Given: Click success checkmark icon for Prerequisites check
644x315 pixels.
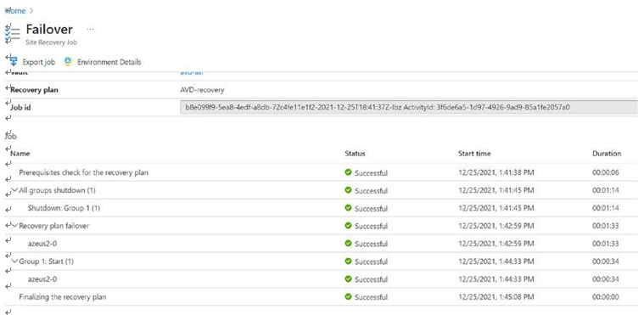Looking at the screenshot, I should pyautogui.click(x=348, y=172).
